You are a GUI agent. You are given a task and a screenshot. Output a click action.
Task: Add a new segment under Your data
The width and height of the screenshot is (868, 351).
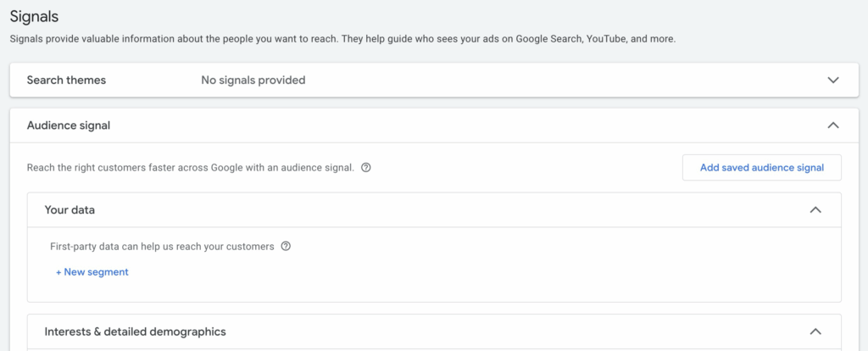96,272
